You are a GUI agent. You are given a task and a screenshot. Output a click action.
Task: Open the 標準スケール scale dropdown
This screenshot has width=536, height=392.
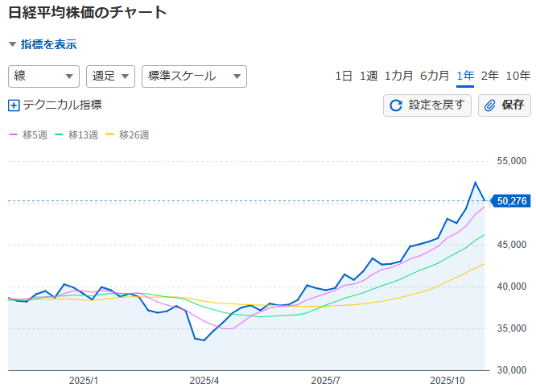(x=193, y=76)
